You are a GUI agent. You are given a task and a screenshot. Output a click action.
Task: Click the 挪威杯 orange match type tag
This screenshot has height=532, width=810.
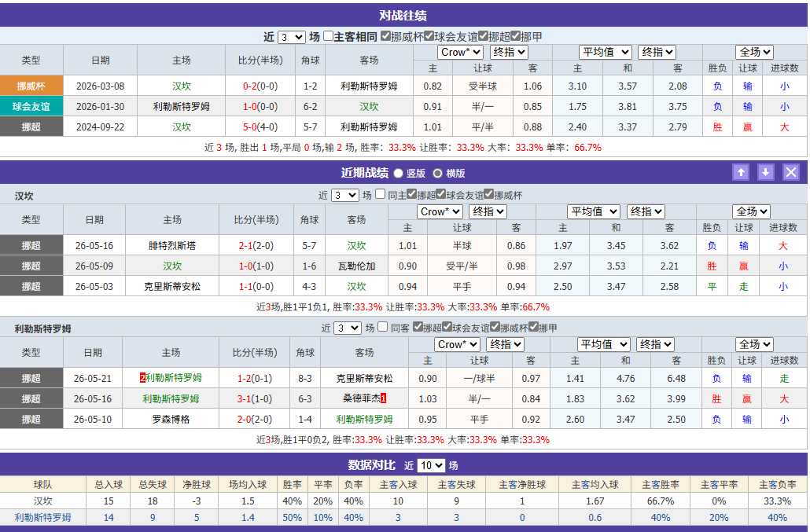tap(31, 86)
